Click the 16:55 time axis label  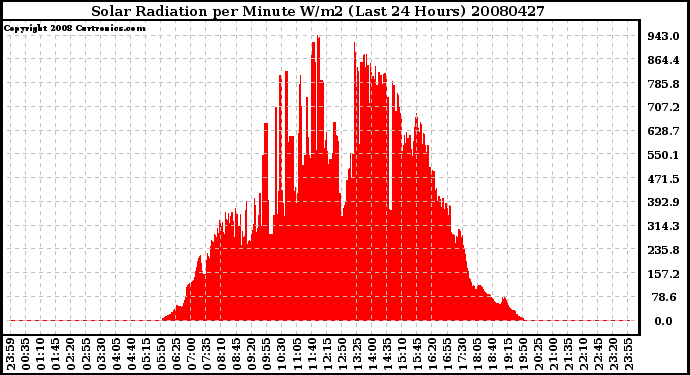pyautogui.click(x=447, y=354)
